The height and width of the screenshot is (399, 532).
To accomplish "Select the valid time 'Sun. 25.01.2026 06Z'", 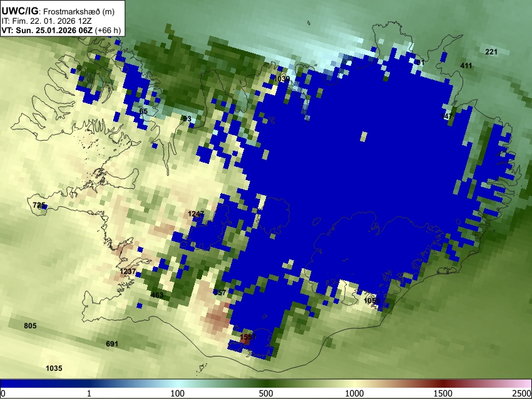I will (54, 30).
